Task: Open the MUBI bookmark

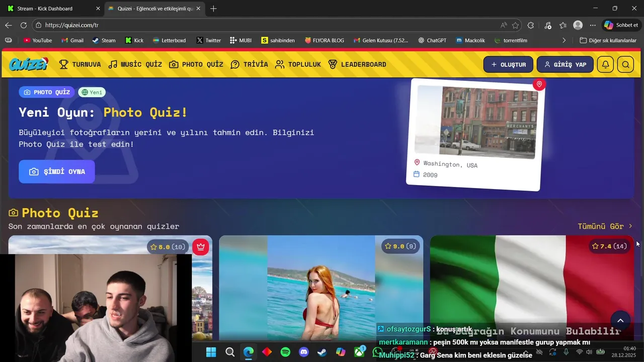Action: pyautogui.click(x=240, y=40)
